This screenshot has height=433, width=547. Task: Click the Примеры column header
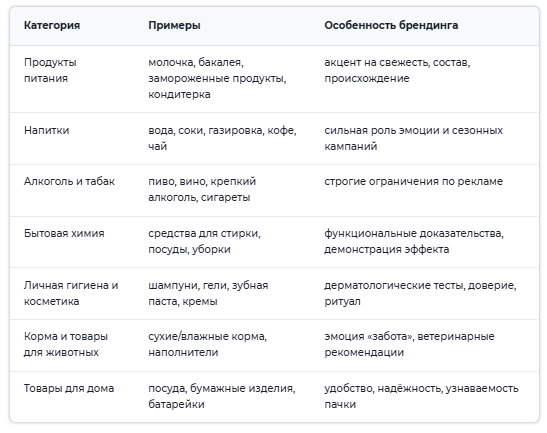(x=174, y=25)
